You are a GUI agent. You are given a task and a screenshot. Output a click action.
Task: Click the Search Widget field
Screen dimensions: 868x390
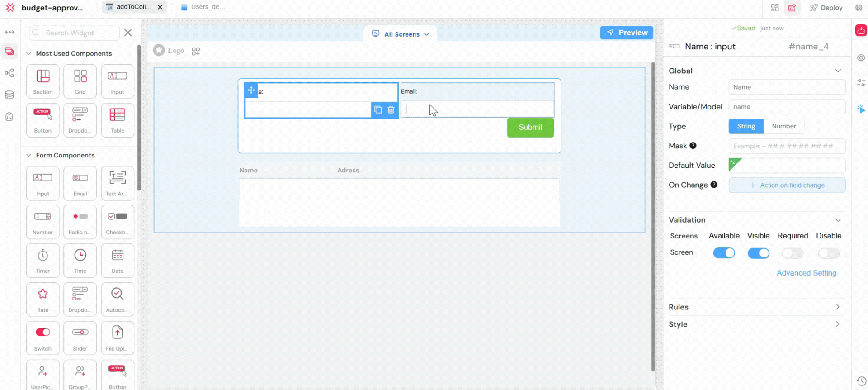tap(75, 33)
